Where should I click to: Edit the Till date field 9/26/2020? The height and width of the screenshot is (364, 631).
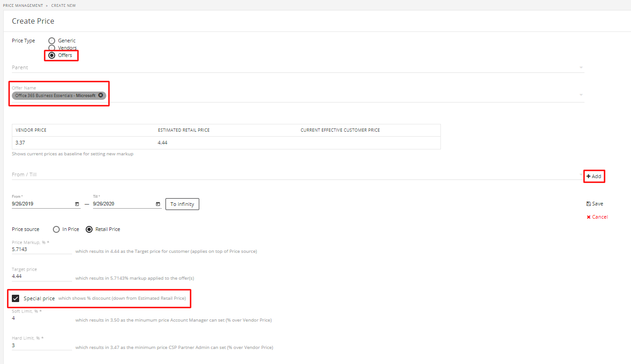123,204
